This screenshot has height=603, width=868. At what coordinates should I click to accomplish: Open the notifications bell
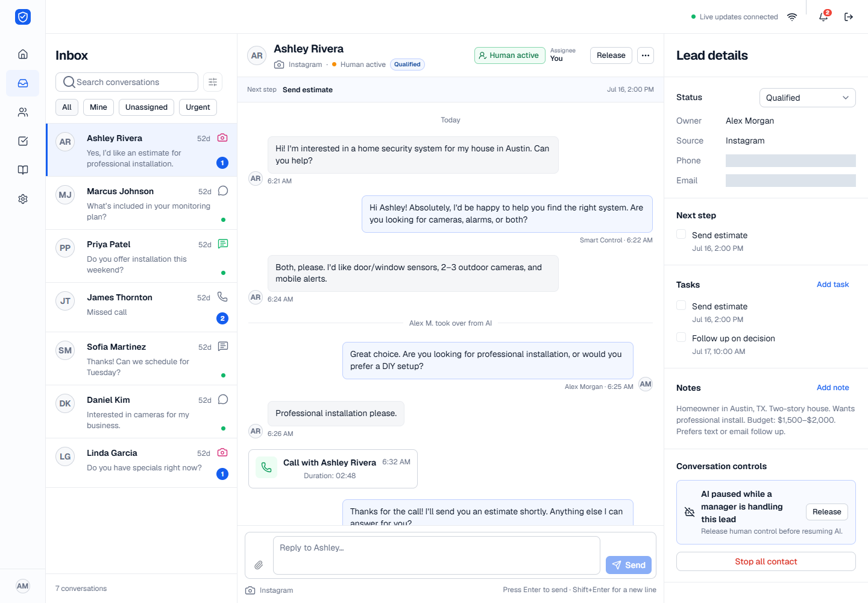(823, 17)
